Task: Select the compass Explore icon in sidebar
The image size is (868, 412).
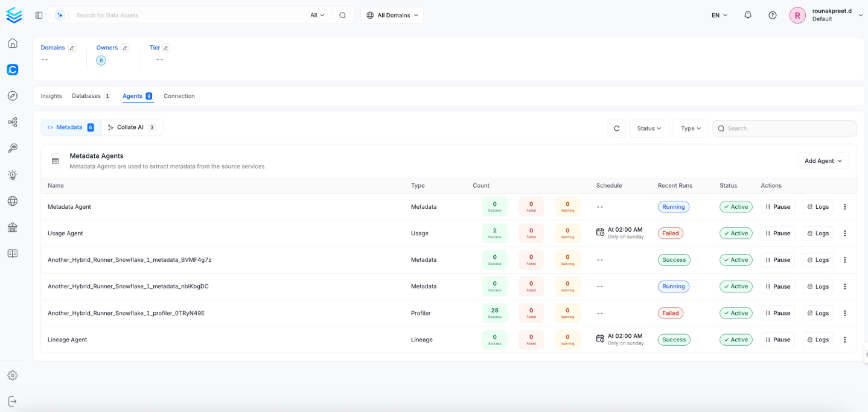Action: coord(12,95)
